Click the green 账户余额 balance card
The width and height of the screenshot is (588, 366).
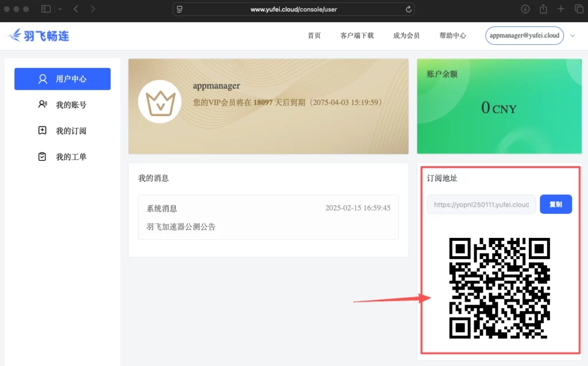(x=498, y=106)
